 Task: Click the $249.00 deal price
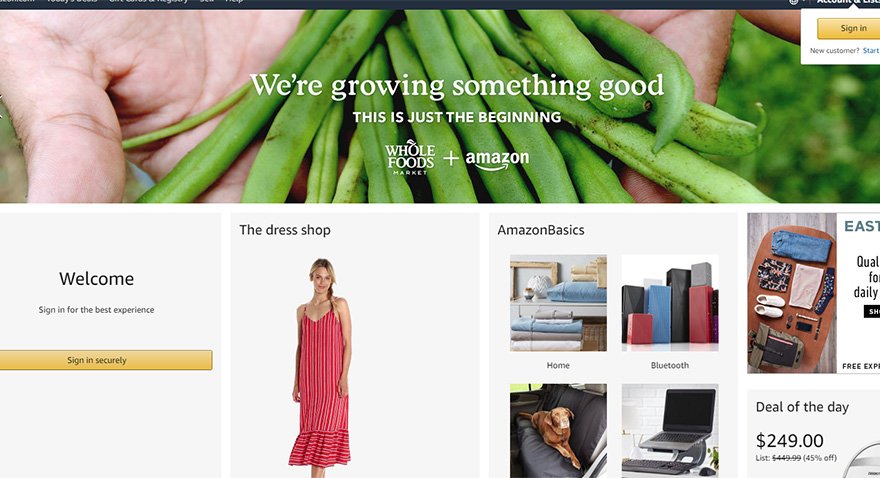(x=790, y=441)
